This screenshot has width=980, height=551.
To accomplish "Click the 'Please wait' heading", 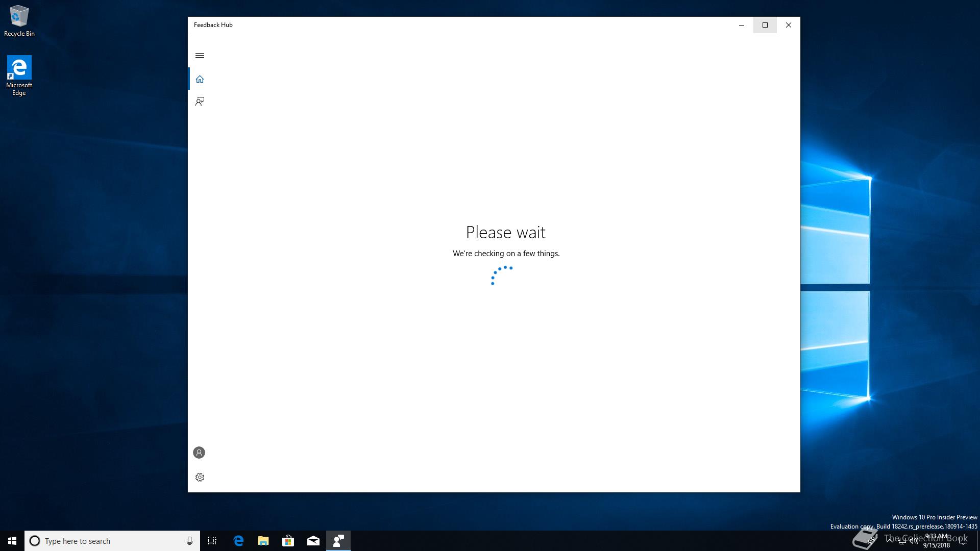I will tap(506, 233).
